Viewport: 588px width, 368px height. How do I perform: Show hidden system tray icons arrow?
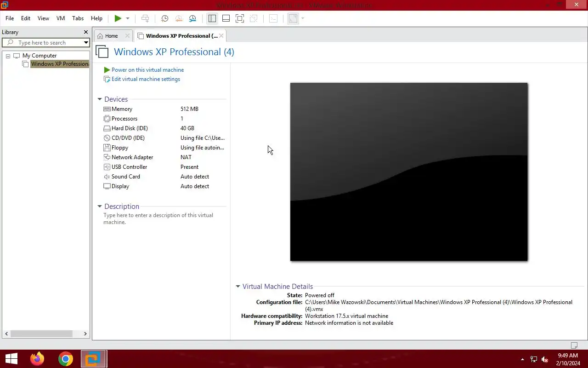tap(522, 359)
